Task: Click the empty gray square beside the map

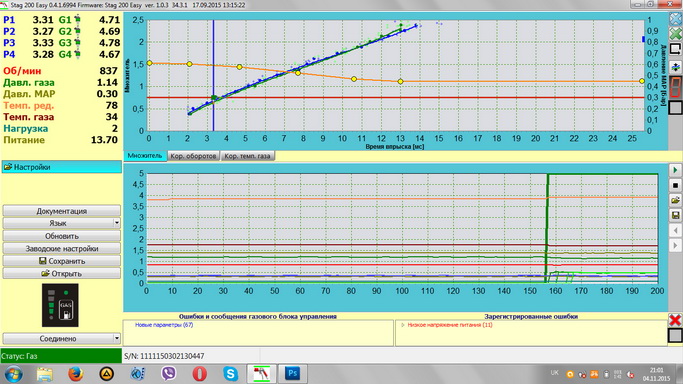Action: 675,107
